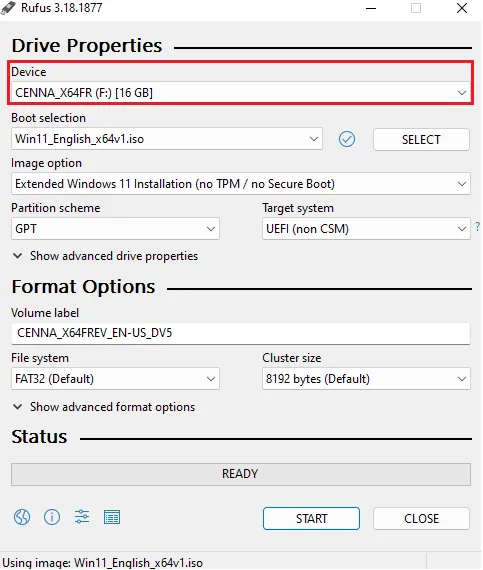Open the Image option dropdown
The height and width of the screenshot is (570, 483).
pyautogui.click(x=241, y=184)
